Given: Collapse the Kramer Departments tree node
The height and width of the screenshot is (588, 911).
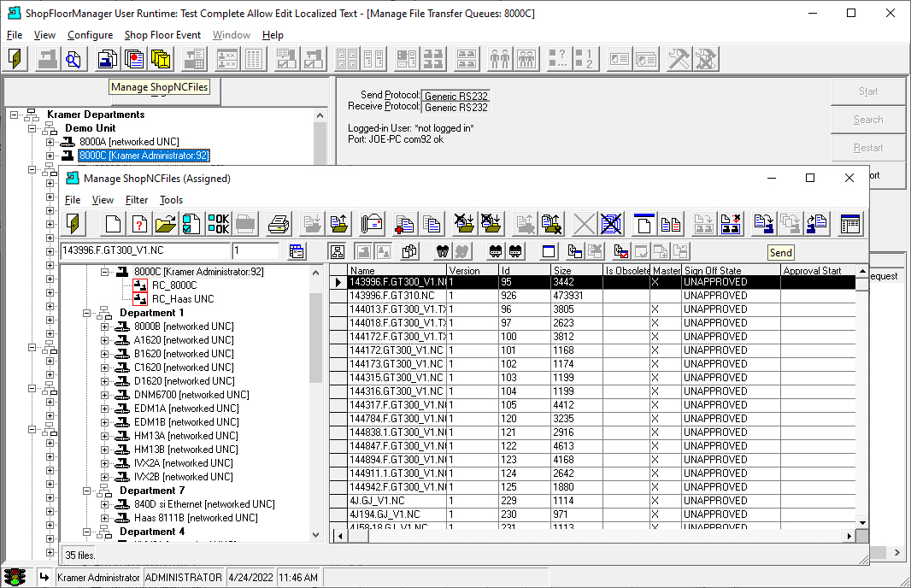Looking at the screenshot, I should 14,115.
